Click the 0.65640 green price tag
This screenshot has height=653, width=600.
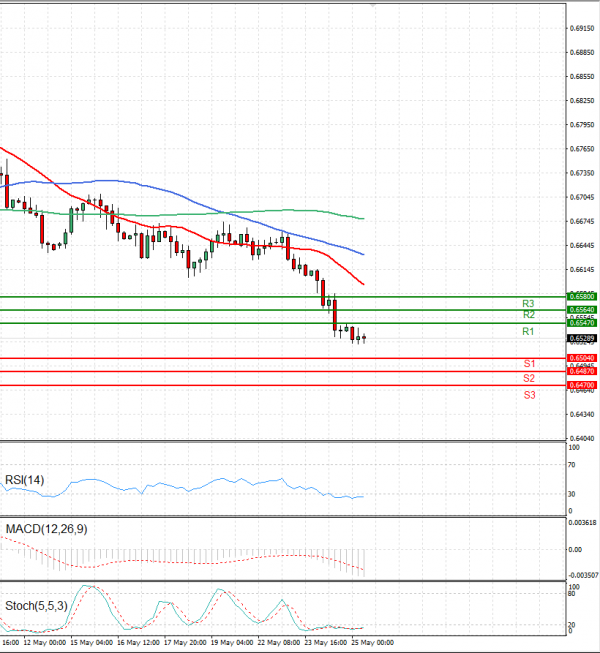tap(582, 310)
